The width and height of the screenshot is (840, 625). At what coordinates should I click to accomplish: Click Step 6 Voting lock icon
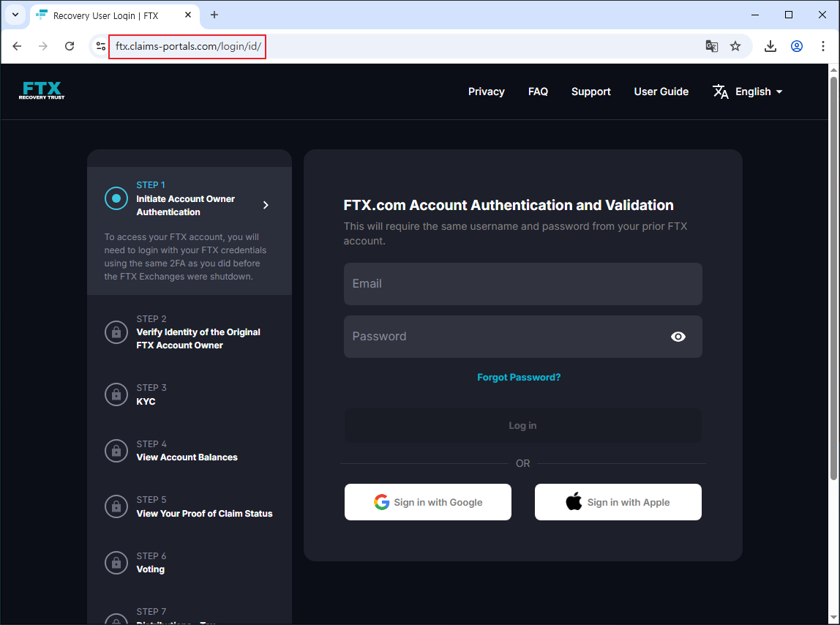(116, 563)
